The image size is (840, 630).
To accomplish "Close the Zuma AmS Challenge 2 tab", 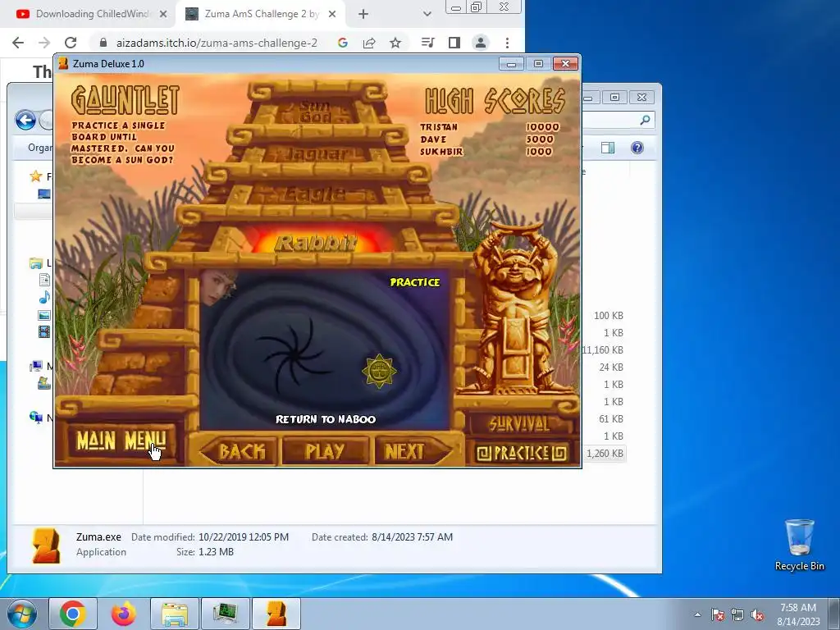I will 332,14.
